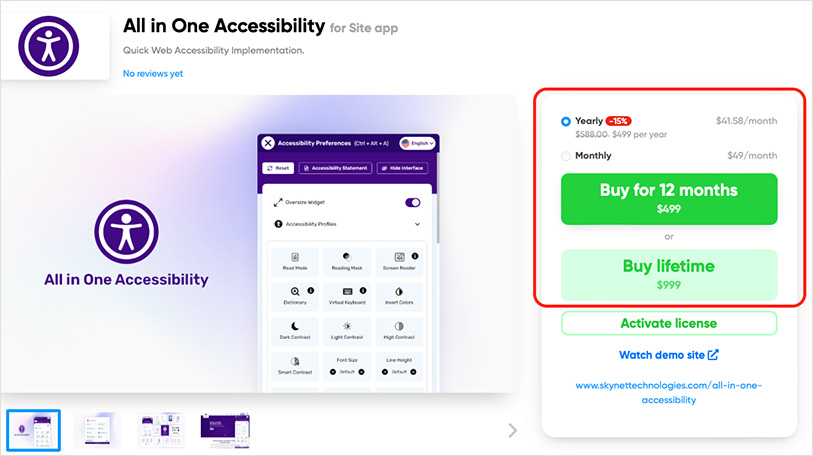This screenshot has height=456, width=813.
Task: Turn on Virtual Keyboard
Action: (347, 297)
